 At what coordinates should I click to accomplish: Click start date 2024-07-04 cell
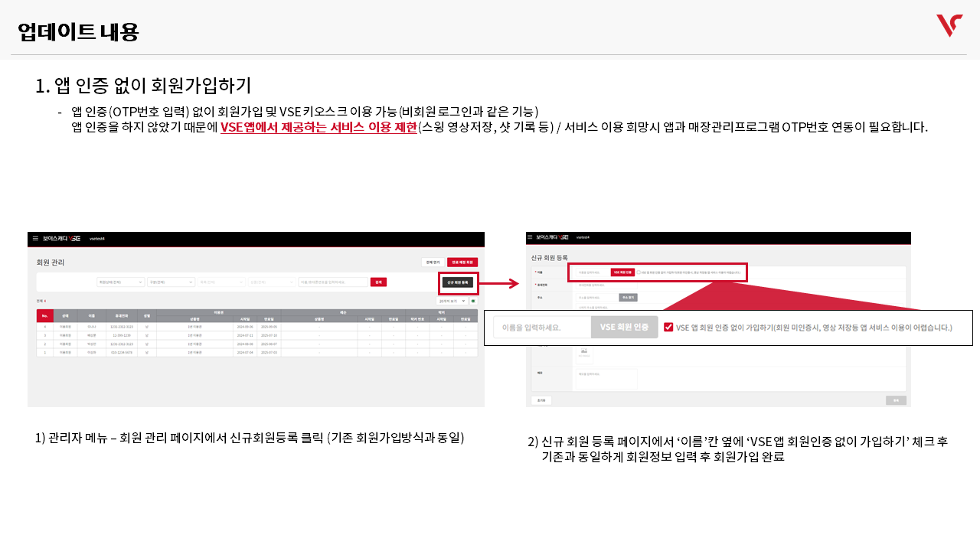click(245, 352)
